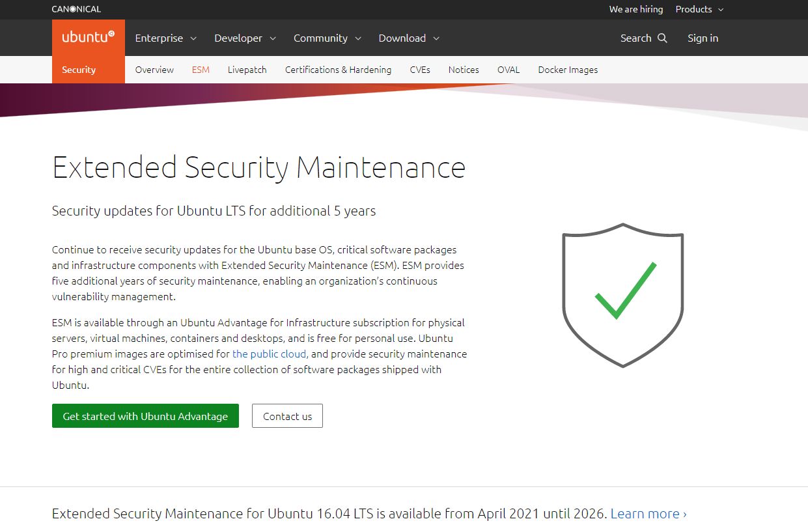Select the ESM tab
The image size is (808, 532).
[x=201, y=70]
